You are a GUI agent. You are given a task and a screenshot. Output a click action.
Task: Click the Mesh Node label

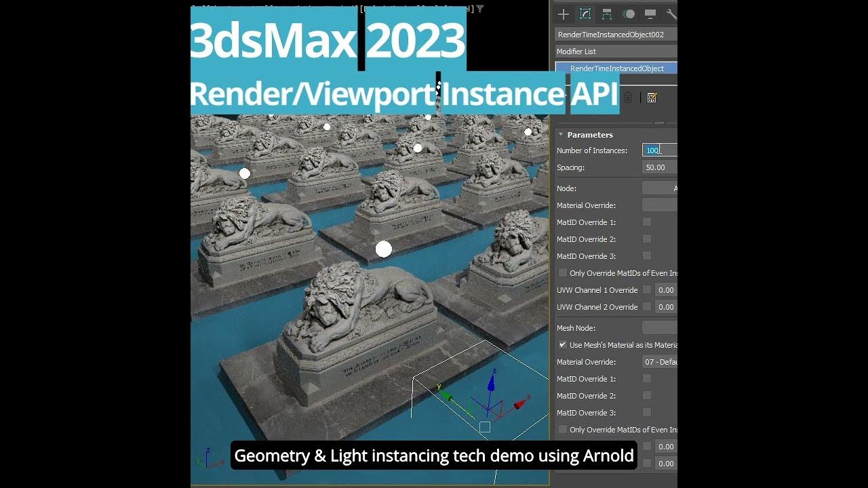[576, 328]
